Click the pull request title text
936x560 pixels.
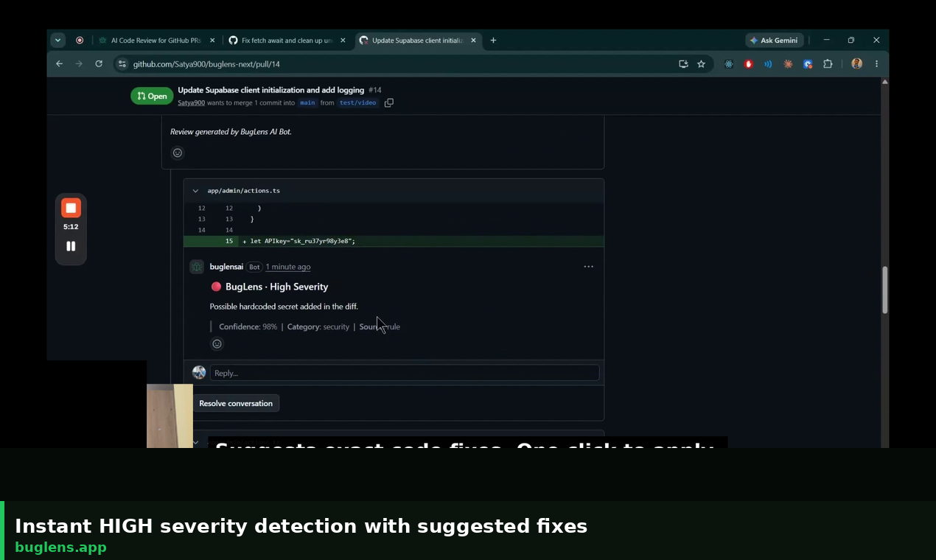coord(270,90)
